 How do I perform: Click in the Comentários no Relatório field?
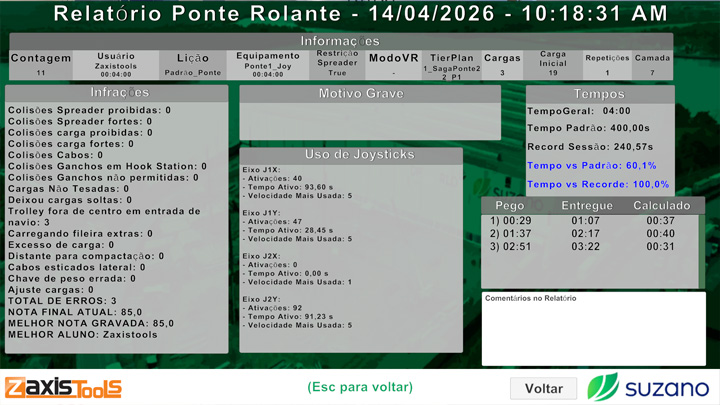click(x=593, y=329)
